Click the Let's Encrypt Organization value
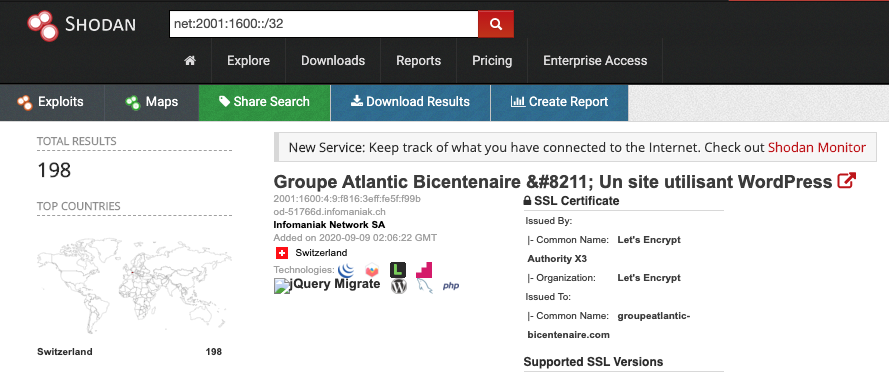Image resolution: width=889 pixels, height=372 pixels. (x=649, y=278)
